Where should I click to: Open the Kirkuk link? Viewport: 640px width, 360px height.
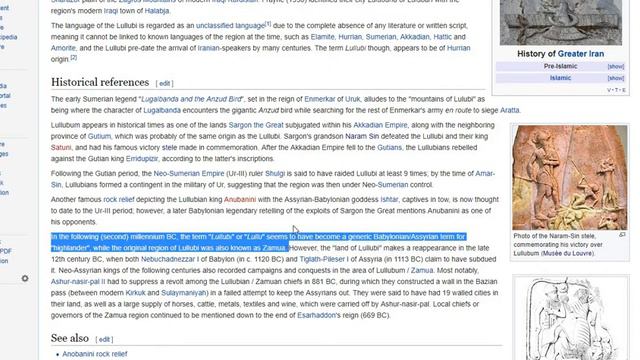[136, 293]
